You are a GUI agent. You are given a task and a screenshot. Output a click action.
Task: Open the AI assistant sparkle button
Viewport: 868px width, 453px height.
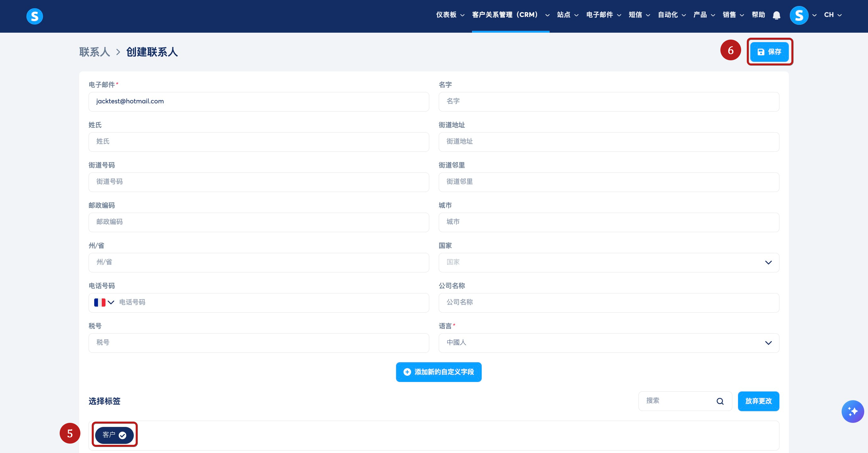[853, 411]
